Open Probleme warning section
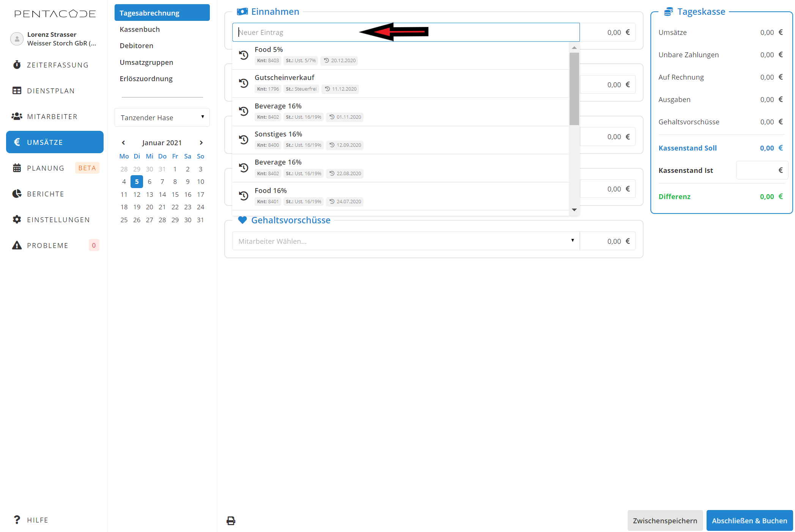Image resolution: width=795 pixels, height=532 pixels. (47, 245)
